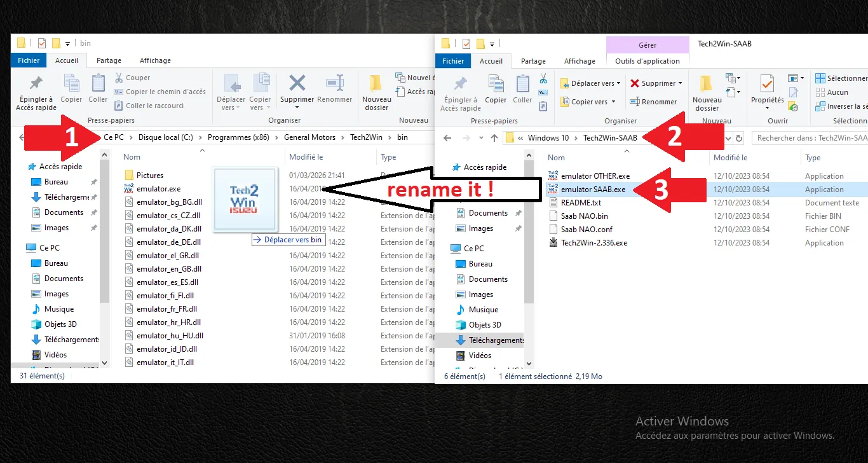Click Renommer in the Tech2Win-SAAB window ribbon
The width and height of the screenshot is (868, 463).
click(653, 102)
